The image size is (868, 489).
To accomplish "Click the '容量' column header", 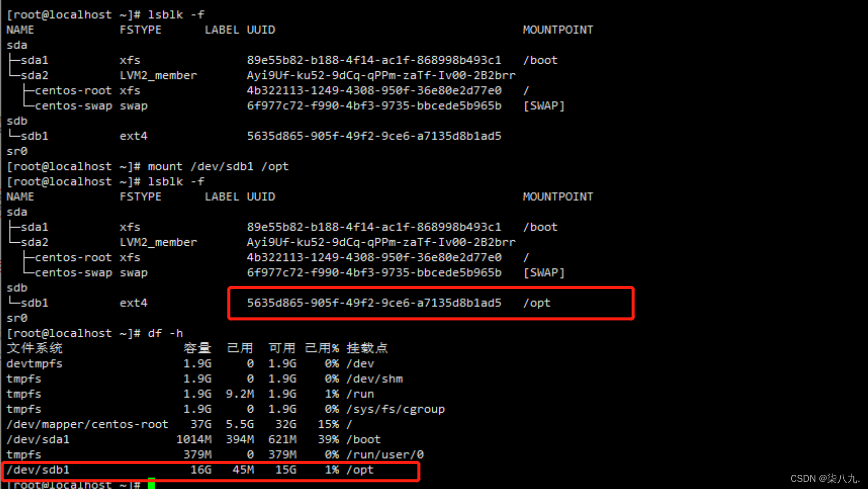I will (197, 348).
